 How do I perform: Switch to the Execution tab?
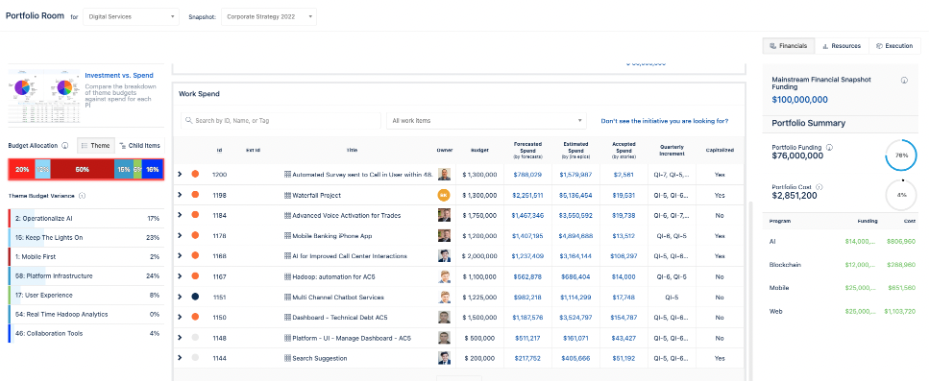pos(895,46)
